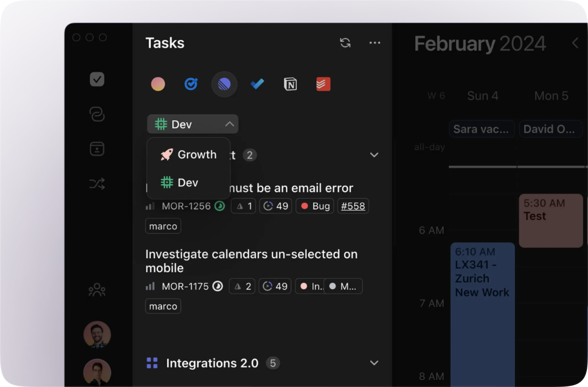The height and width of the screenshot is (387, 588).
Task: Open the team members sidebar icon
Action: [97, 290]
